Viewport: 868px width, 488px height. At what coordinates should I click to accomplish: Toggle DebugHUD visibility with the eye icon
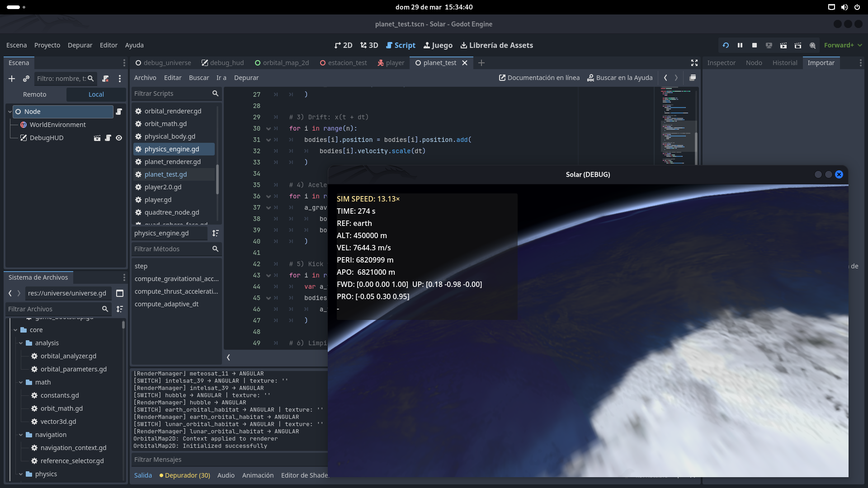pos(119,138)
